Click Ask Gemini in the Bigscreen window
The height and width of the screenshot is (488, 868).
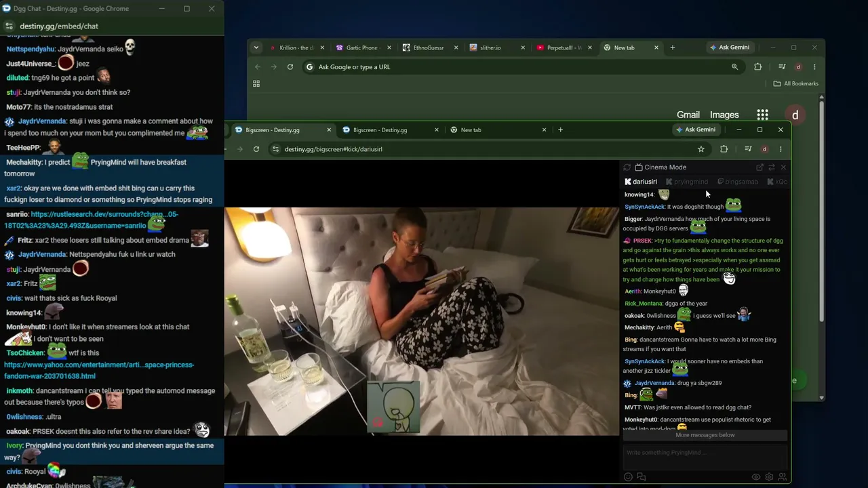click(x=695, y=129)
